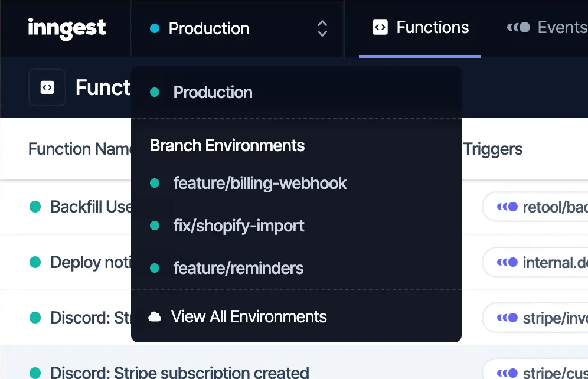Click the cloud icon beside View All Environments
This screenshot has height=379, width=588.
(155, 317)
